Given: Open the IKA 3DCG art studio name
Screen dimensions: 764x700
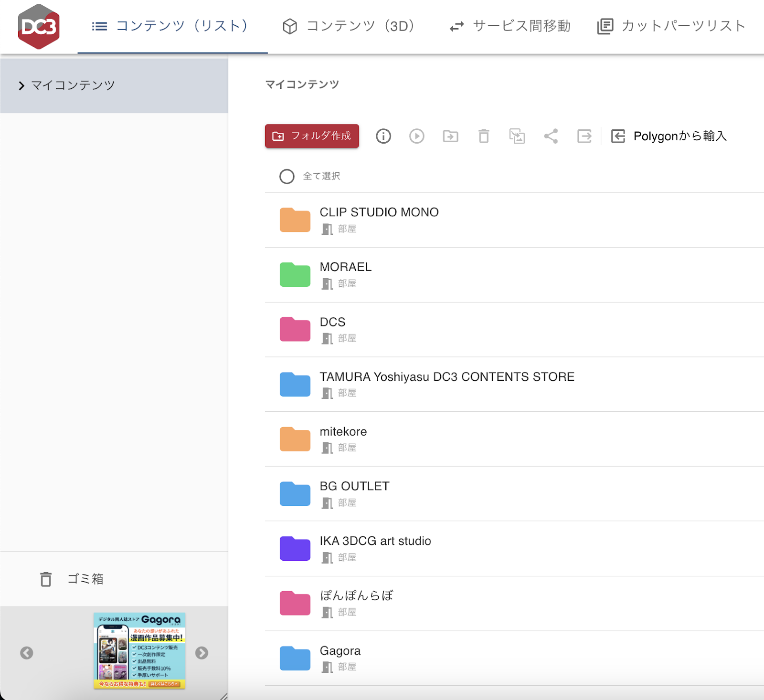Looking at the screenshot, I should click(375, 541).
